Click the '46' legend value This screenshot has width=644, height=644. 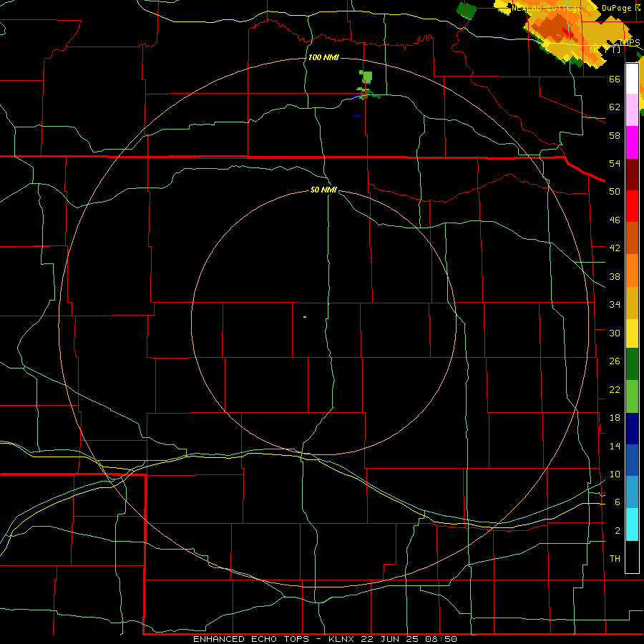(x=615, y=220)
